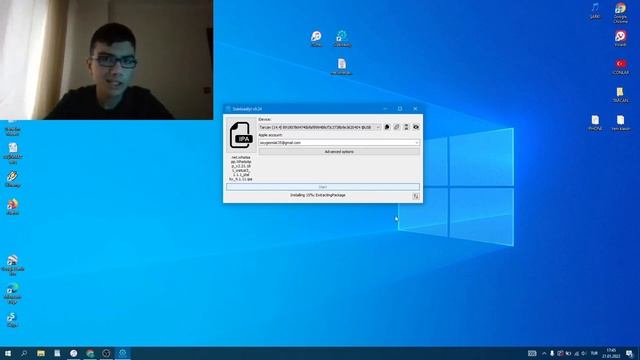640x360 pixels.
Task: Click the Installing 10% ExtractingPackage status text
Action: click(x=318, y=196)
